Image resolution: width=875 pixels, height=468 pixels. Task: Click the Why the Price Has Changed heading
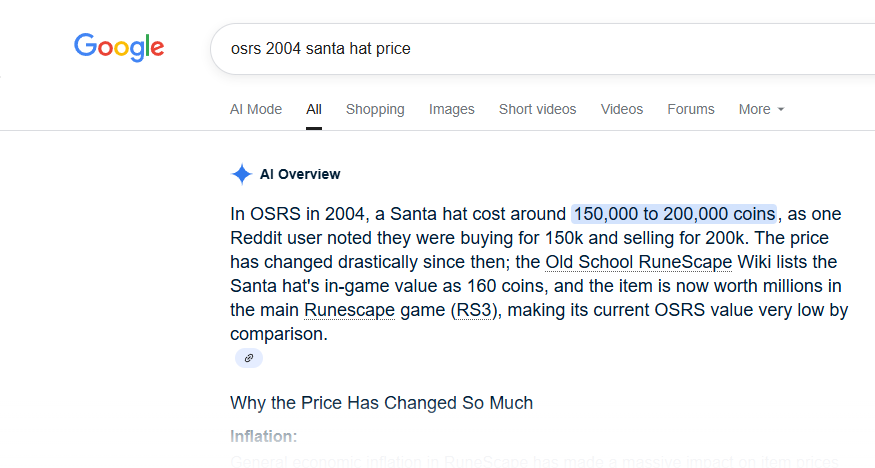382,403
